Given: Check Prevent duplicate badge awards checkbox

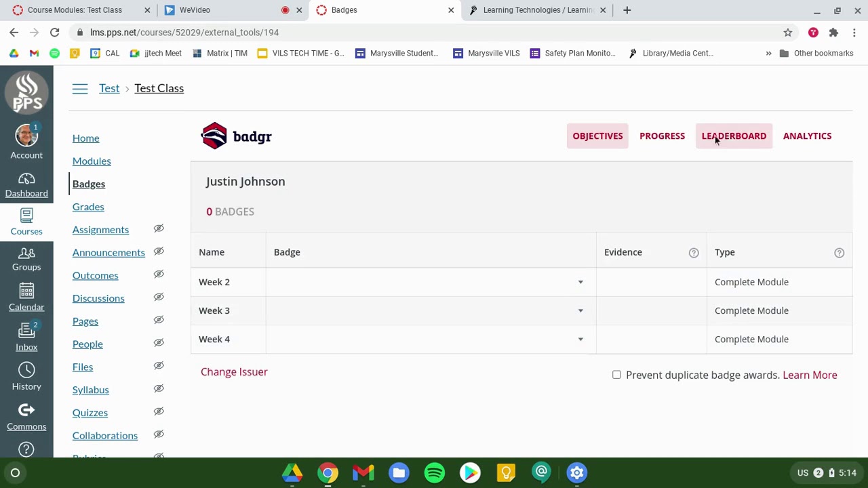Looking at the screenshot, I should tap(616, 375).
